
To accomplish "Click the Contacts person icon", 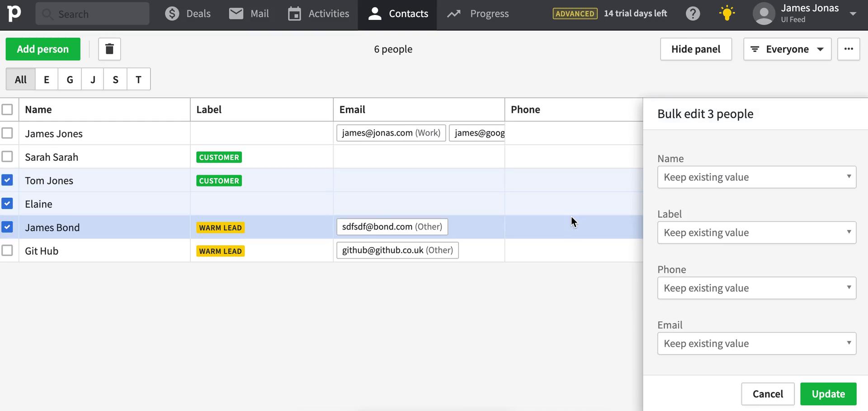I will pyautogui.click(x=375, y=14).
